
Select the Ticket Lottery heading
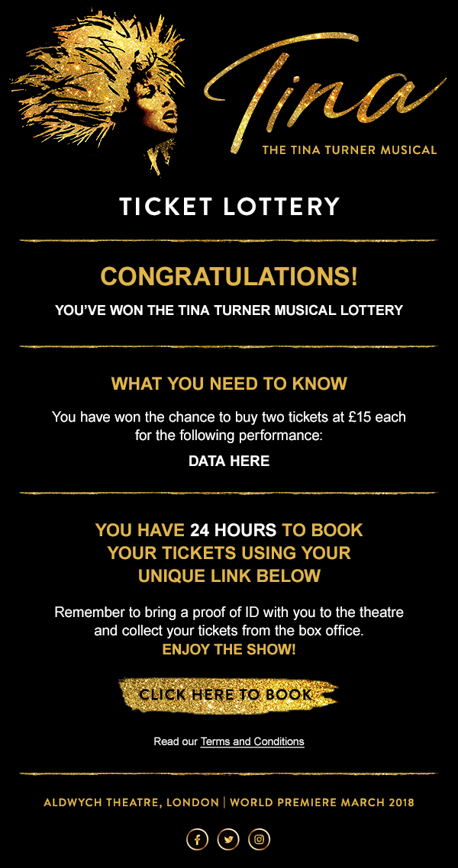tap(229, 207)
